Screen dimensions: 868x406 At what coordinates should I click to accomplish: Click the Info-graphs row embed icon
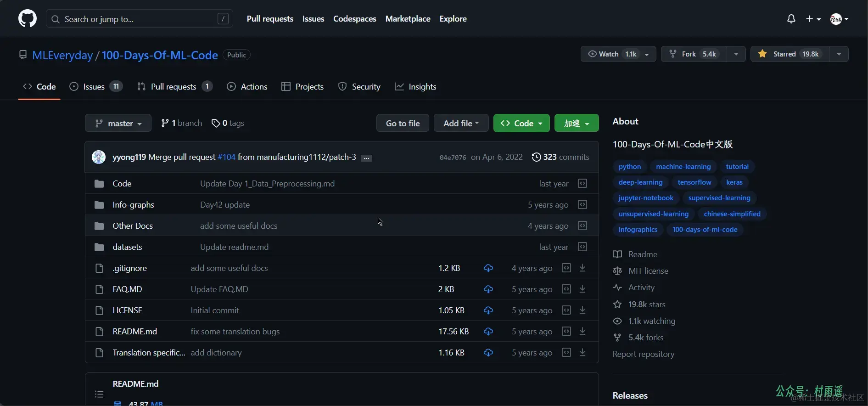582,204
